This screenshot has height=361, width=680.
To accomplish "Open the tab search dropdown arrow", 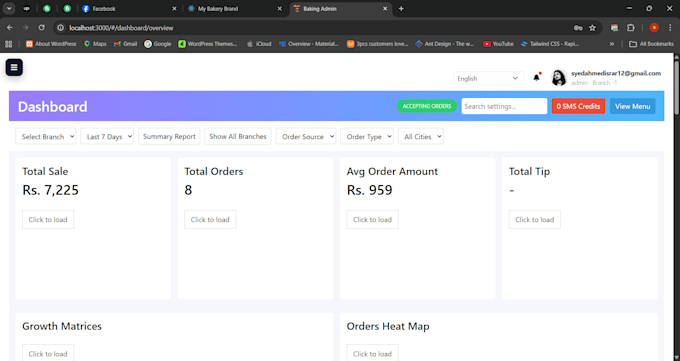I will 9,8.
